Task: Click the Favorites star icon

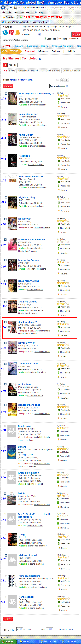Action: tap(4, 17)
